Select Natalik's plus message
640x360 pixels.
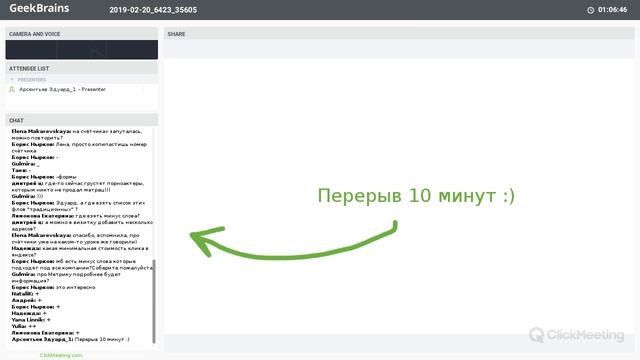[x=25, y=294]
